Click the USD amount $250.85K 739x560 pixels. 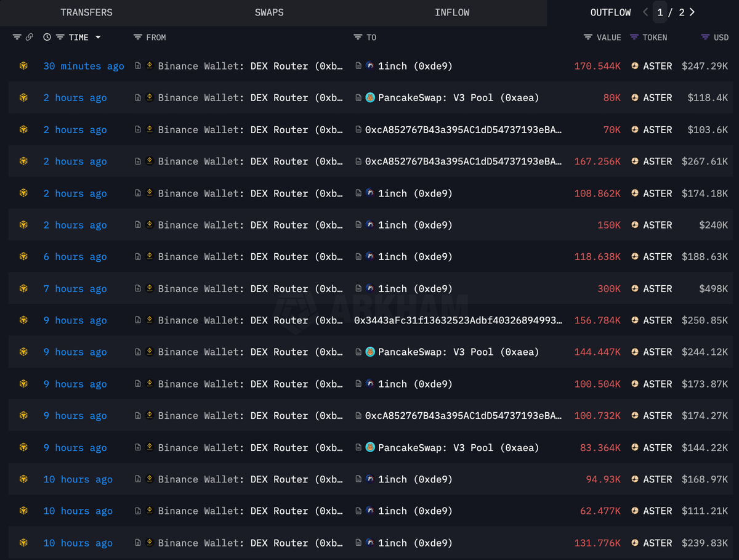[x=705, y=320]
